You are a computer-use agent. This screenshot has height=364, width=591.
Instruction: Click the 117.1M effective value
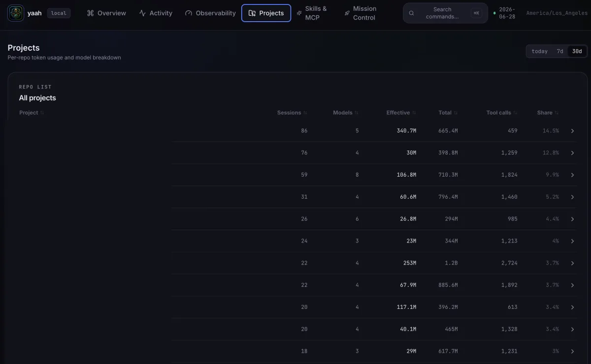tap(406, 307)
